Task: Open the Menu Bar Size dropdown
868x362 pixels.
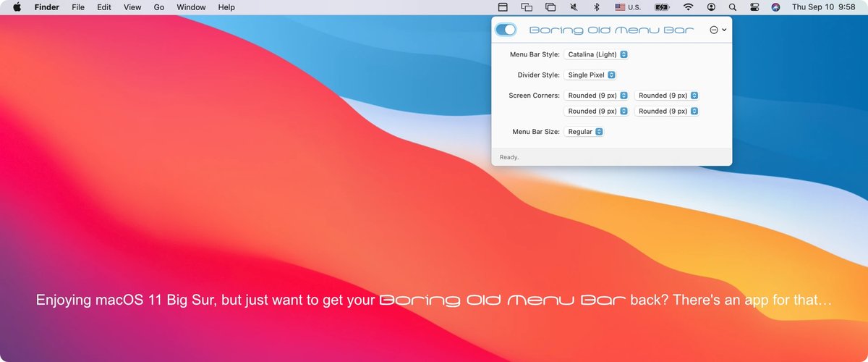Action: pos(584,132)
